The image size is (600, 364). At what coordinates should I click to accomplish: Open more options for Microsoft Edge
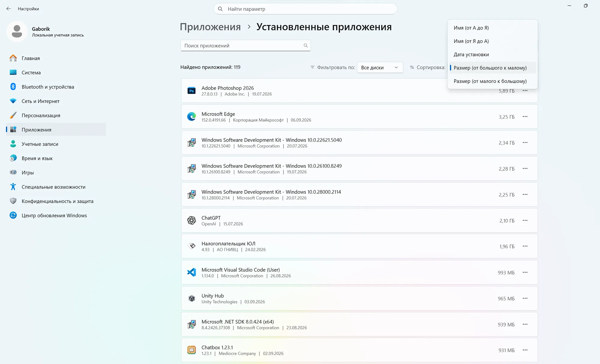525,117
